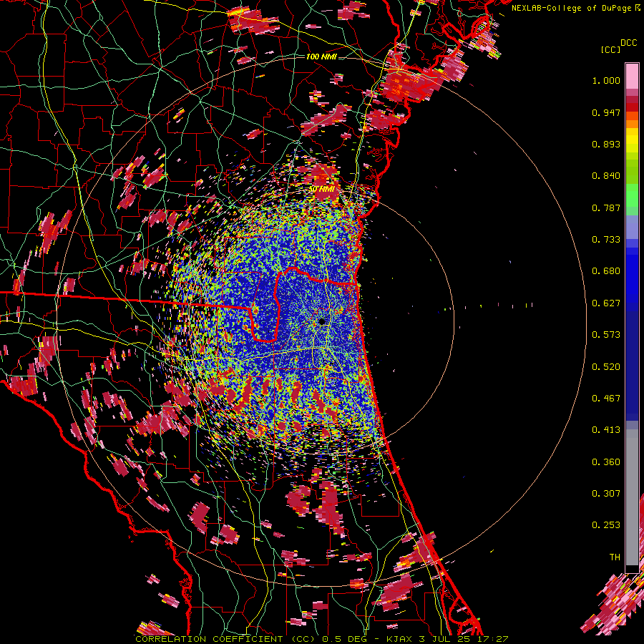The height and width of the screenshot is (644, 644).
Task: Select the 0.733 value on the color scale
Action: pyautogui.click(x=606, y=240)
